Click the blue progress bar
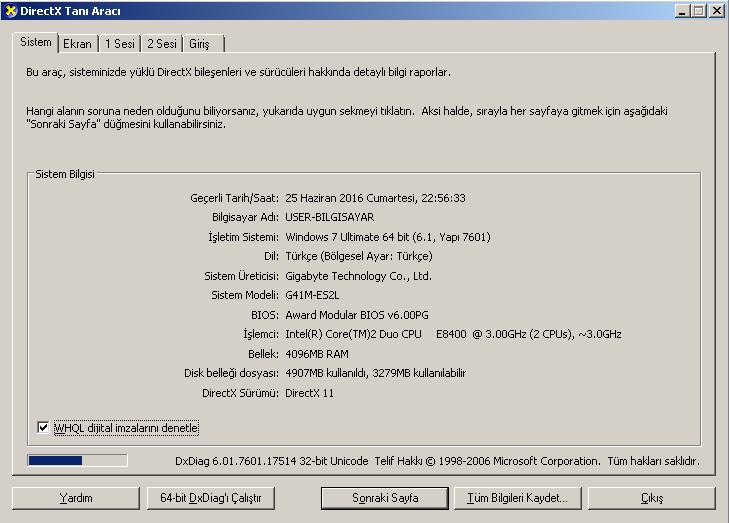 click(x=77, y=460)
